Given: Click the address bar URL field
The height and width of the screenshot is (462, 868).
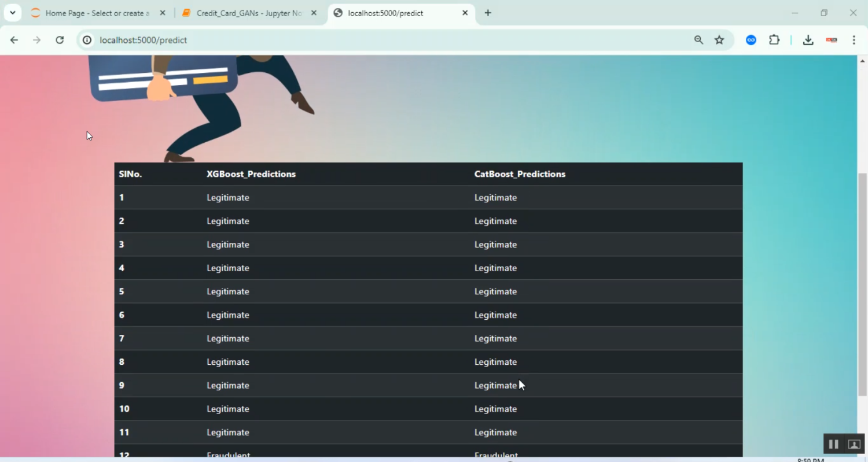Looking at the screenshot, I should click(x=382, y=40).
